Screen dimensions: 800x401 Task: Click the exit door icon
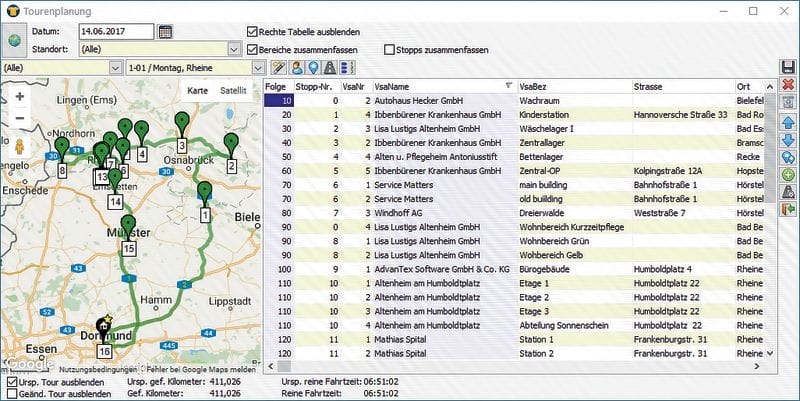pyautogui.click(x=788, y=210)
